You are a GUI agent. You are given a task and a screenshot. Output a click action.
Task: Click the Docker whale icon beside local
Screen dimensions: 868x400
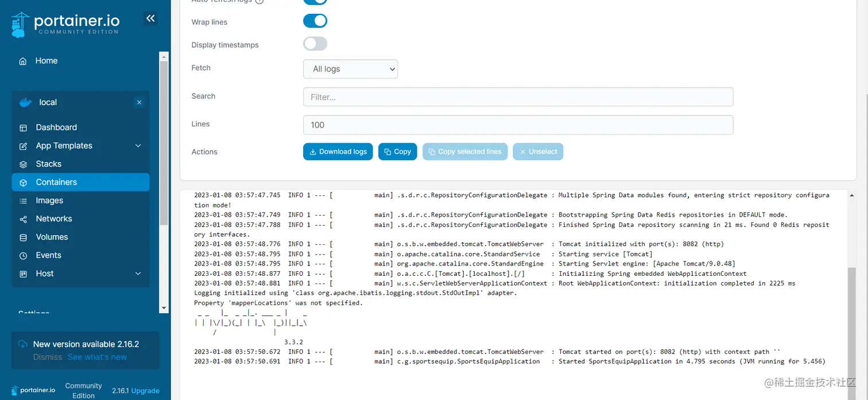point(25,102)
